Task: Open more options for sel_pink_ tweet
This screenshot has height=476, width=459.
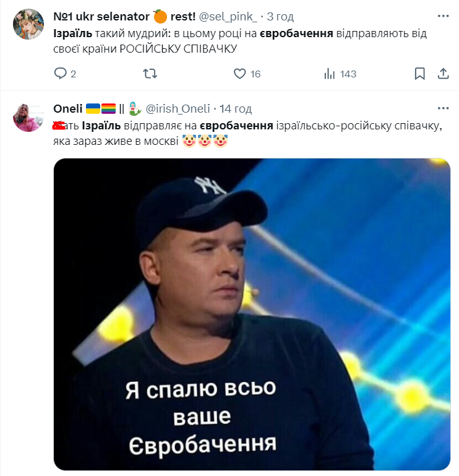Action: [x=443, y=16]
